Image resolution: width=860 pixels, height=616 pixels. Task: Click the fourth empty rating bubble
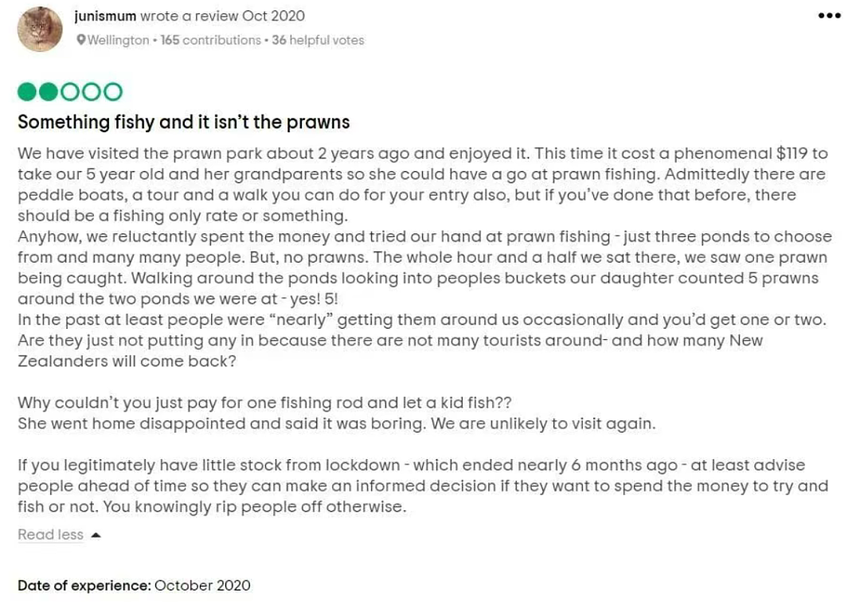pyautogui.click(x=91, y=92)
